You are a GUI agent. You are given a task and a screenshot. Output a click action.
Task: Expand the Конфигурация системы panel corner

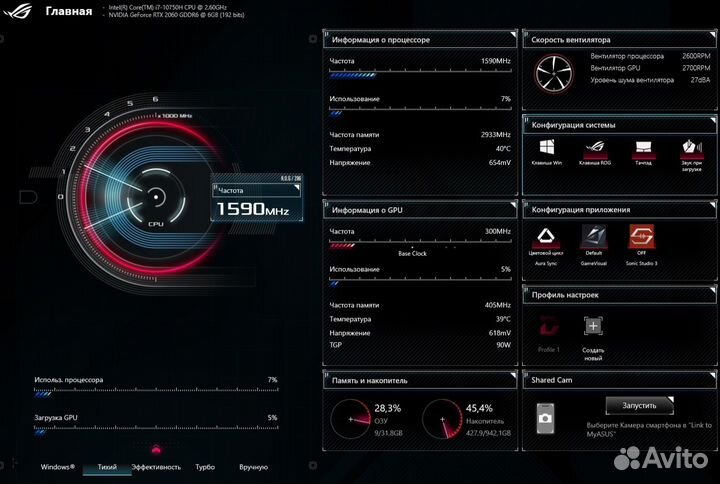[712, 120]
